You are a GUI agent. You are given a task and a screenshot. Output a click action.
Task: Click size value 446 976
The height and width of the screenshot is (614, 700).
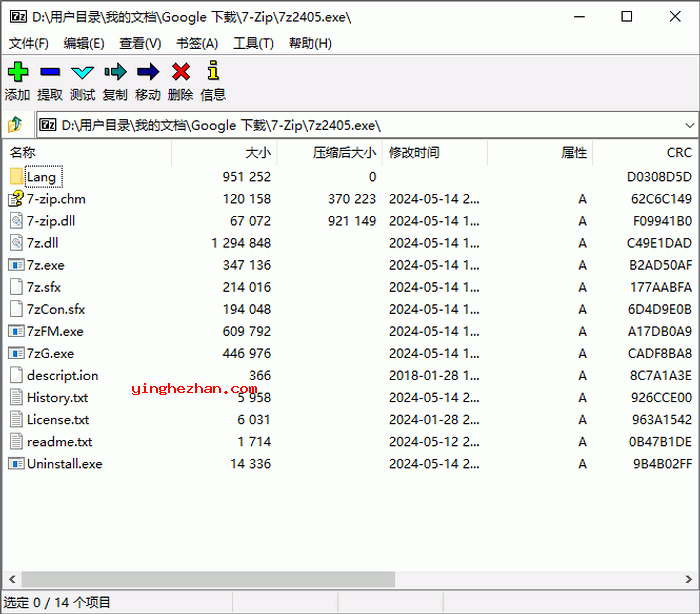point(247,354)
